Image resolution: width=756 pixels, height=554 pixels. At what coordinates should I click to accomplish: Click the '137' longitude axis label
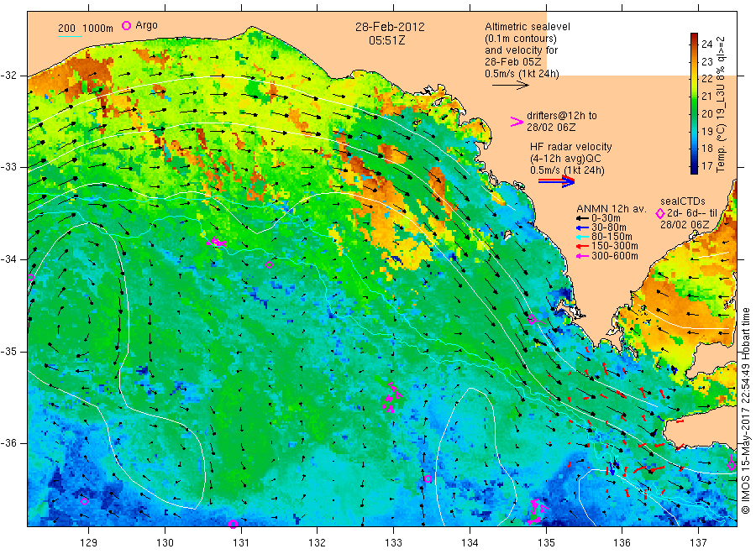click(x=698, y=542)
